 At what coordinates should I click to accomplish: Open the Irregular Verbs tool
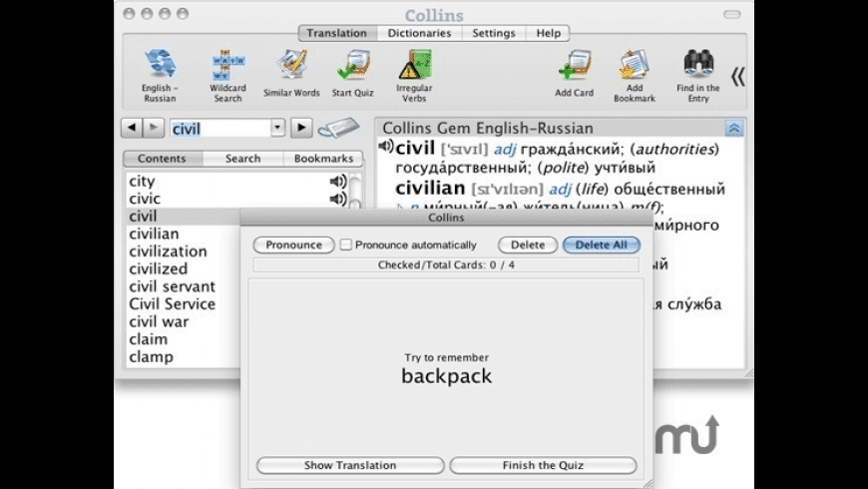click(x=414, y=75)
